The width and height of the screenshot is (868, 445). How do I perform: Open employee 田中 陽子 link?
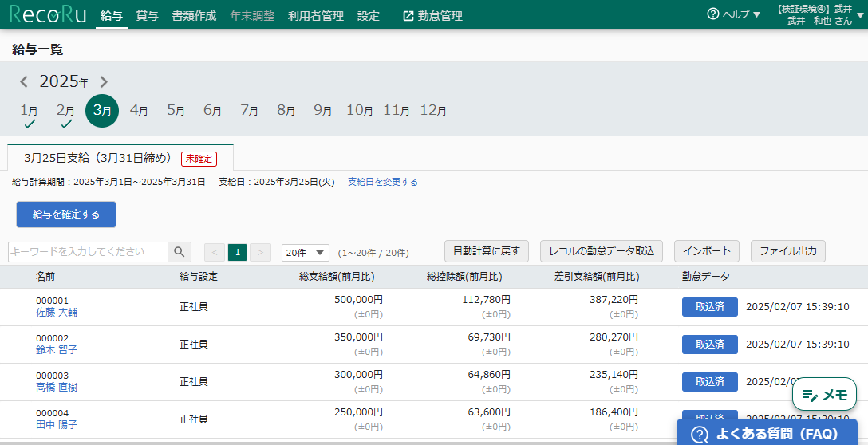point(57,425)
